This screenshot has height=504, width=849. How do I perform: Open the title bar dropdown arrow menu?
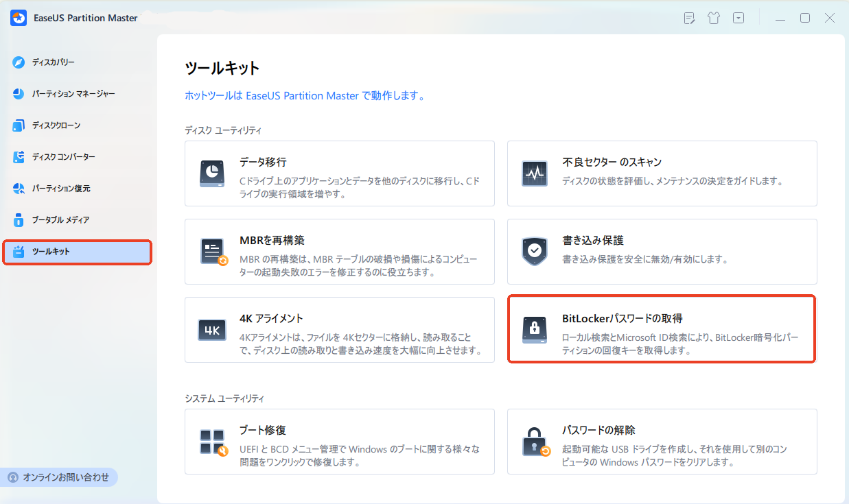coord(738,18)
